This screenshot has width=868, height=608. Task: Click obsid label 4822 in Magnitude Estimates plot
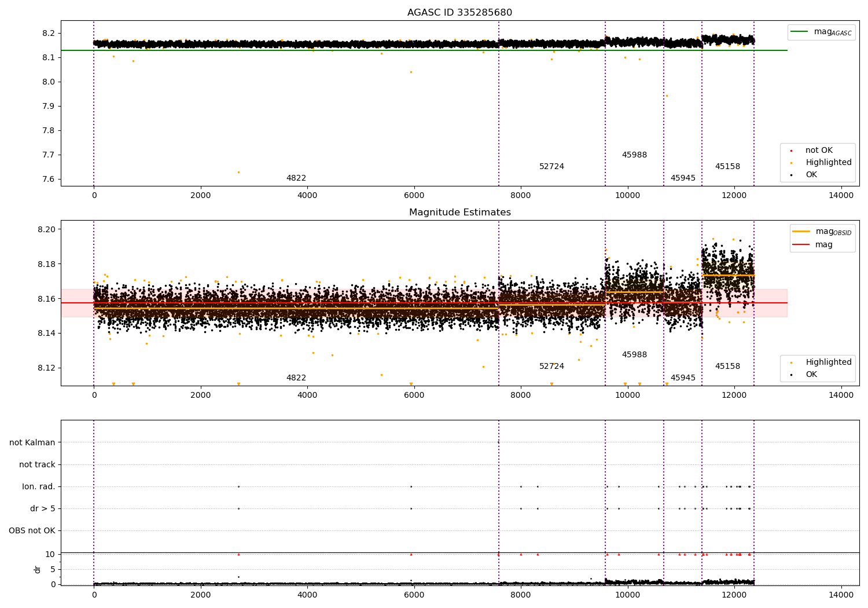tap(296, 378)
